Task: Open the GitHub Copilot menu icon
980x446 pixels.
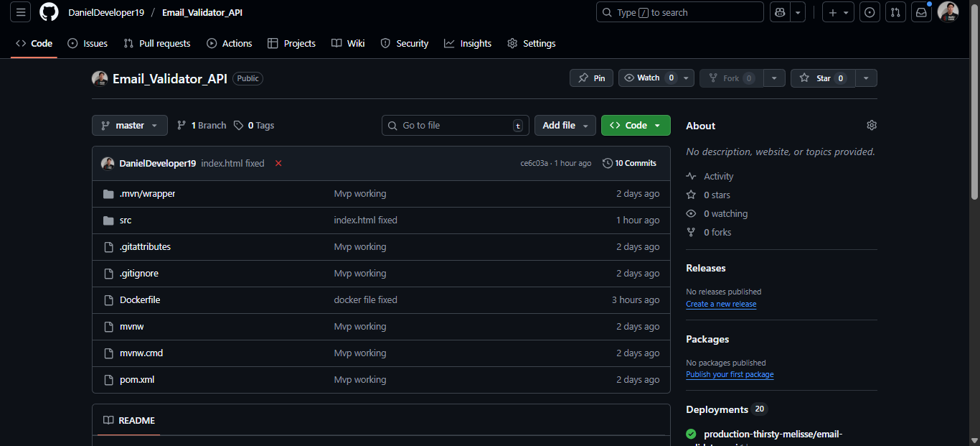Action: point(780,11)
